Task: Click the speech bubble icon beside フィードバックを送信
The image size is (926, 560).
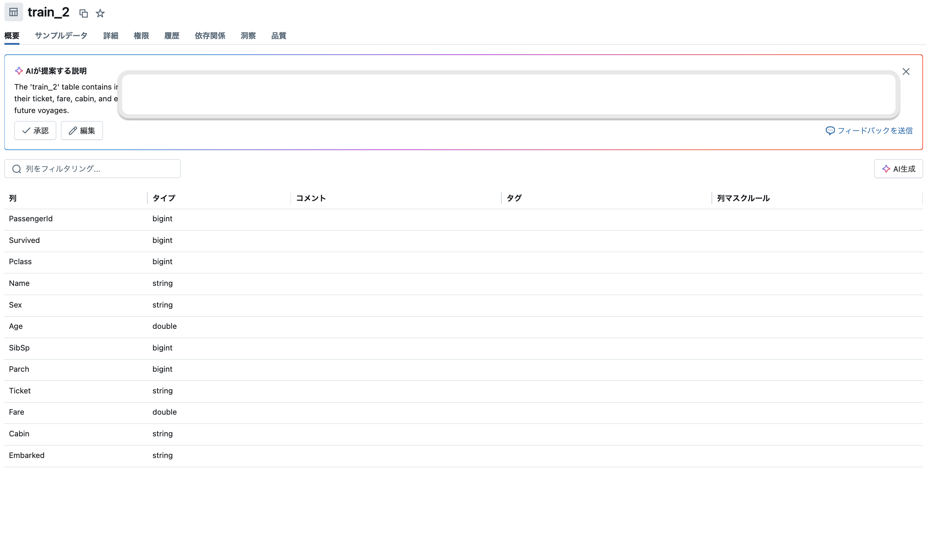Action: tap(831, 130)
